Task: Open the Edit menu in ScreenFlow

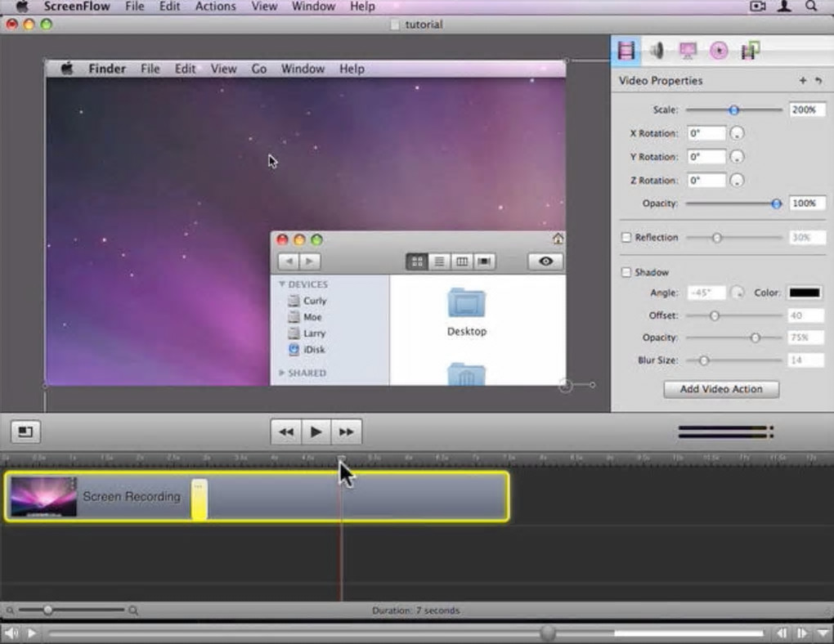Action: pos(170,7)
